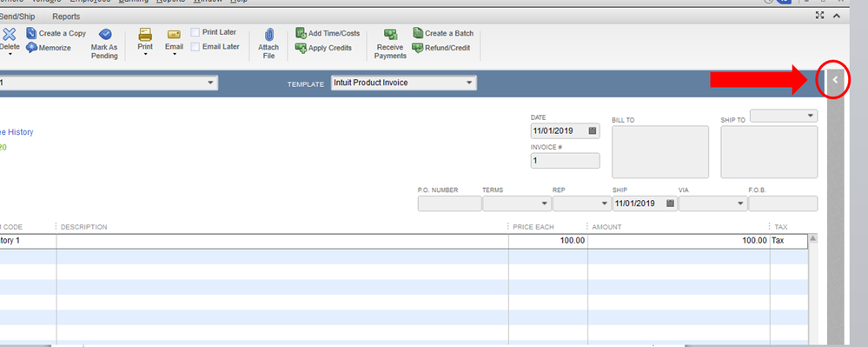
Task: Select the Tax cell in first row
Action: coord(789,241)
